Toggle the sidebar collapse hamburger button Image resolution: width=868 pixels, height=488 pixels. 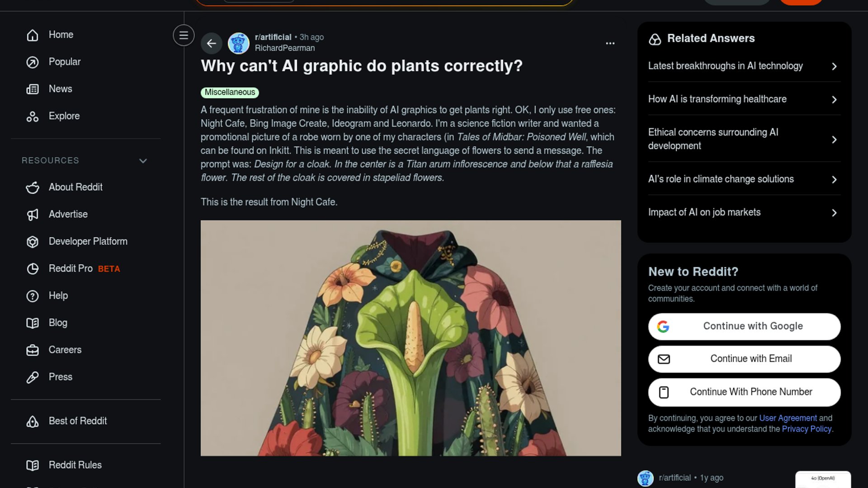184,35
